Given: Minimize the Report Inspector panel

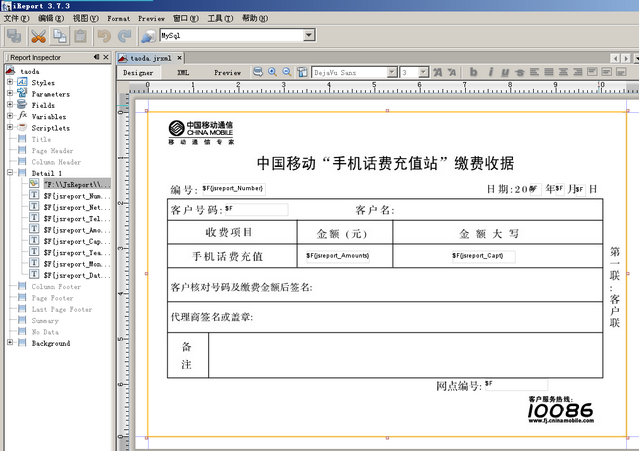Looking at the screenshot, I should point(97,57).
